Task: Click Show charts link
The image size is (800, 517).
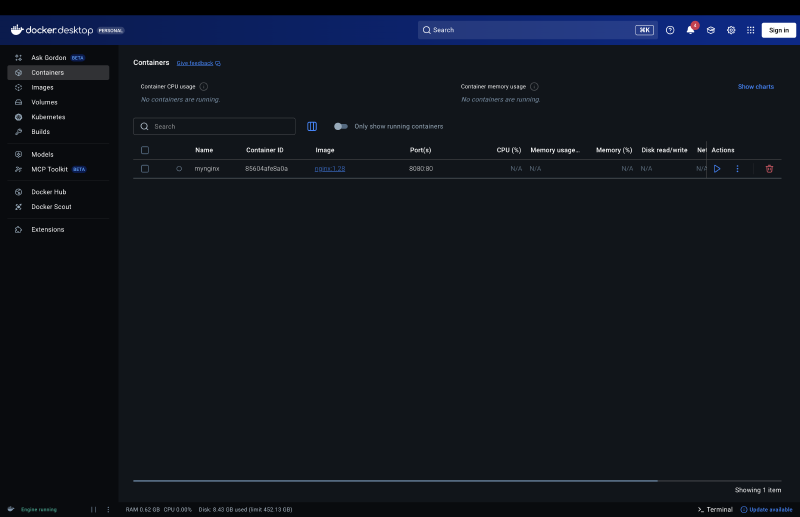Action: [756, 87]
